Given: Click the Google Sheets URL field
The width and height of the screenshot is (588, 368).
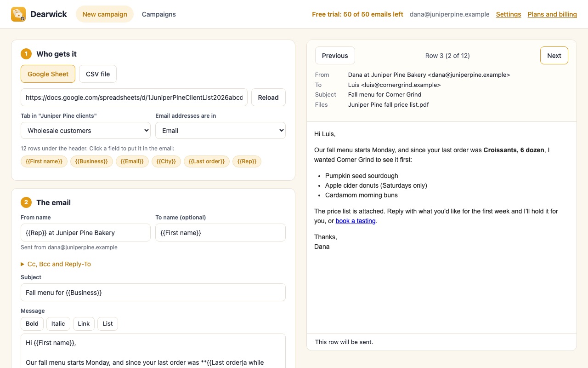Looking at the screenshot, I should [x=134, y=98].
